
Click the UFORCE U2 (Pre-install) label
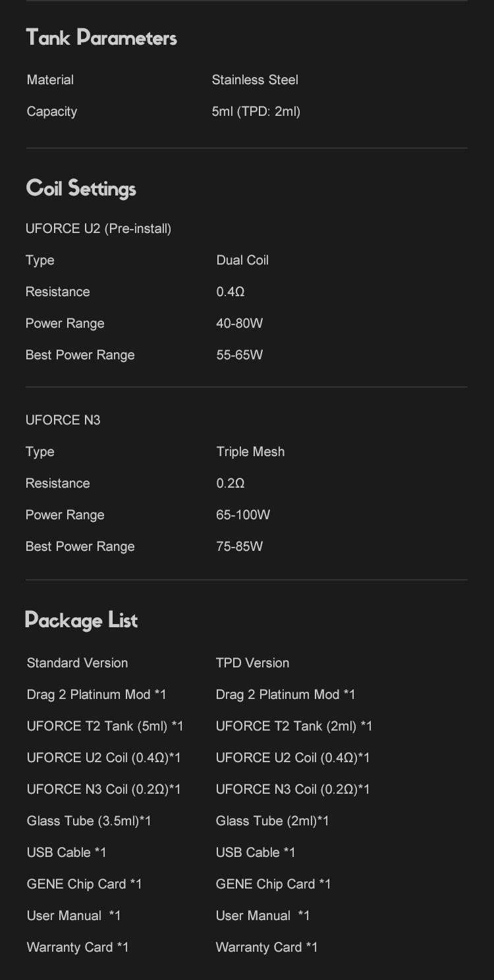coord(98,228)
